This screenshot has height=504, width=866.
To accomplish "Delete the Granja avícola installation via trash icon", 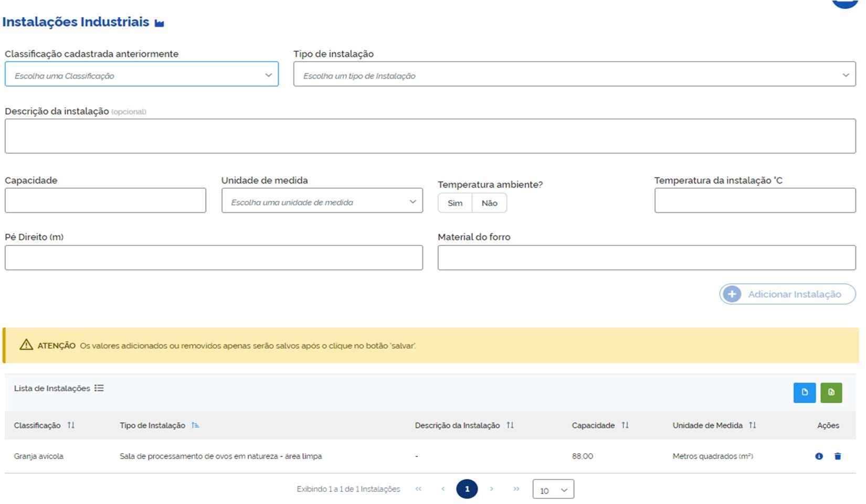I will 838,456.
